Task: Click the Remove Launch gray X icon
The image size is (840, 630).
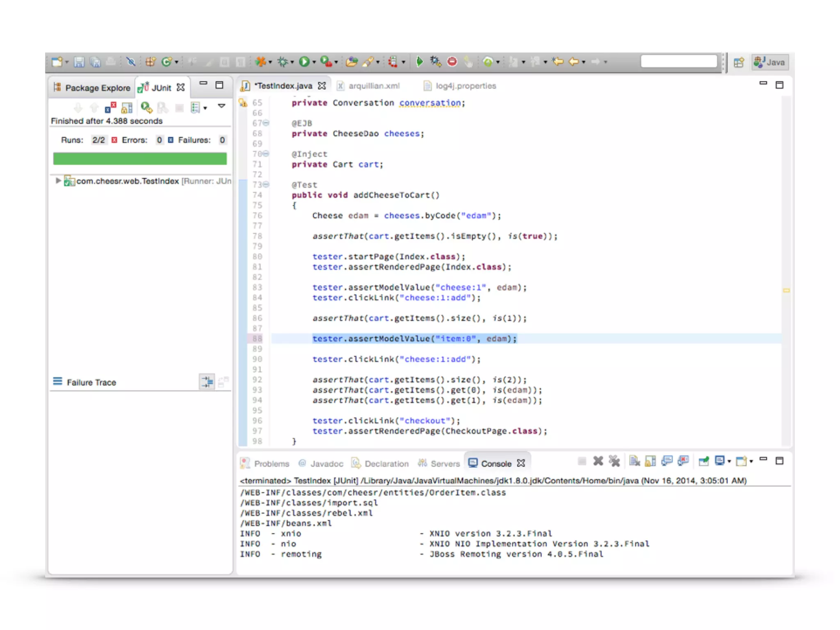Action: click(x=598, y=461)
